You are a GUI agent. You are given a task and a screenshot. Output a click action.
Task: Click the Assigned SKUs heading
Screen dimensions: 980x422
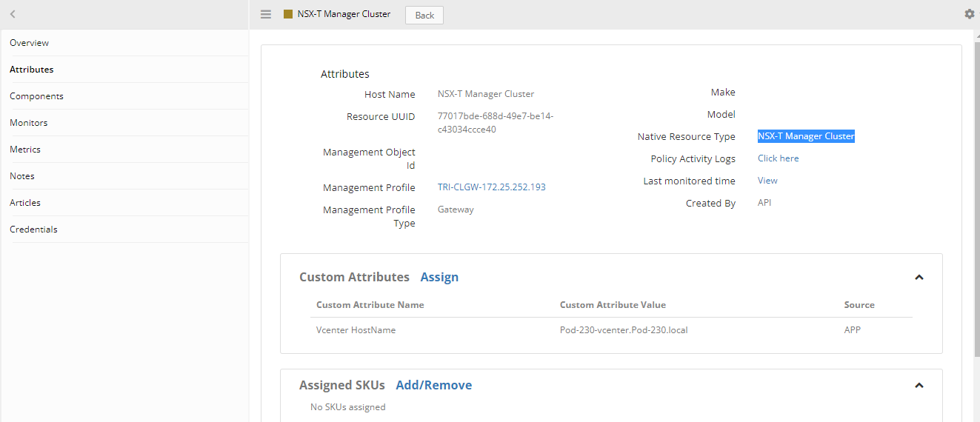342,385
